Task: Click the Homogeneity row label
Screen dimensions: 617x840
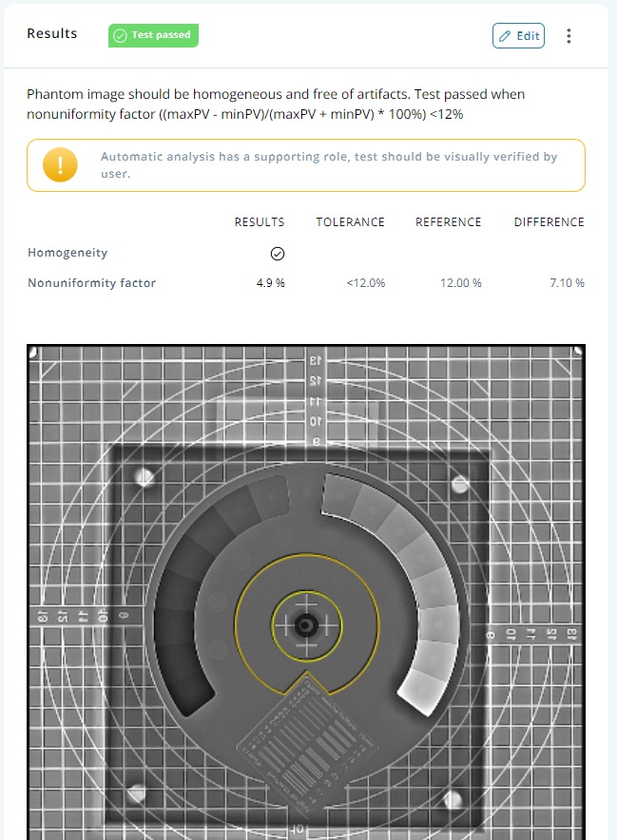Action: tap(67, 253)
